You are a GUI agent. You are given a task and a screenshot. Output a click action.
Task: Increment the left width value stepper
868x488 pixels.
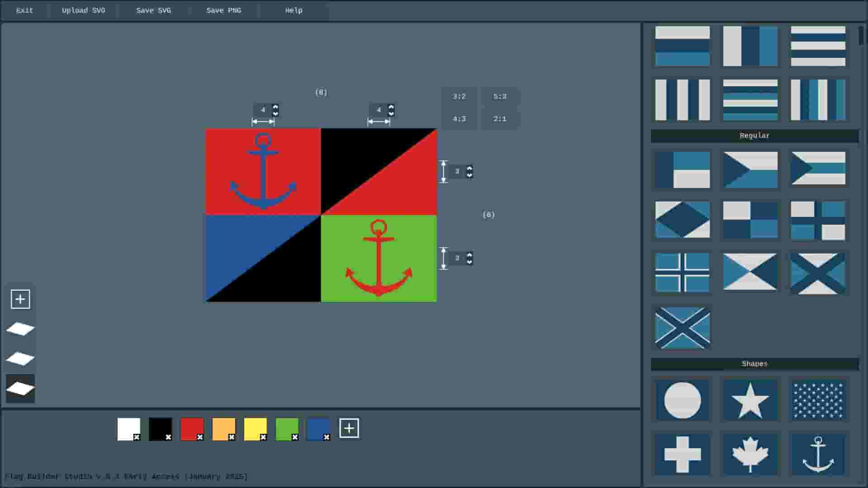(275, 107)
